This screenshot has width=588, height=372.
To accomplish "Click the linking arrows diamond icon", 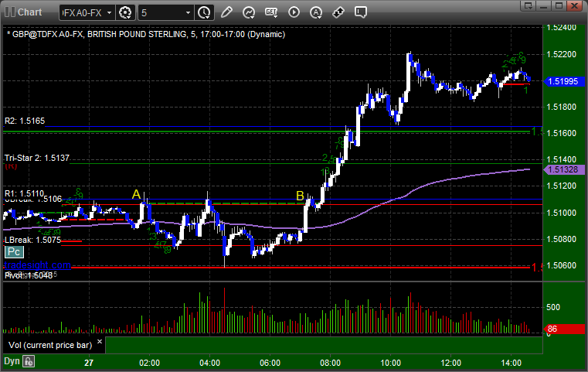I will tap(338, 12).
